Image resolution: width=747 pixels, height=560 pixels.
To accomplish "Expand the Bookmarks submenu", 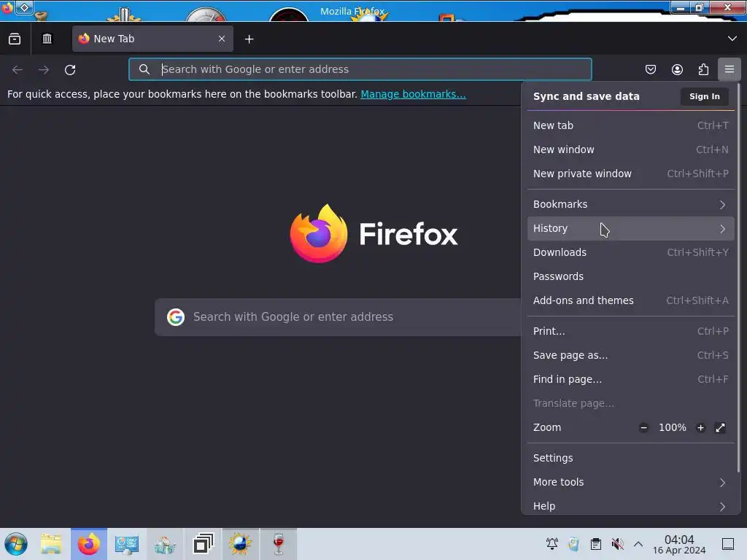I will coord(631,204).
